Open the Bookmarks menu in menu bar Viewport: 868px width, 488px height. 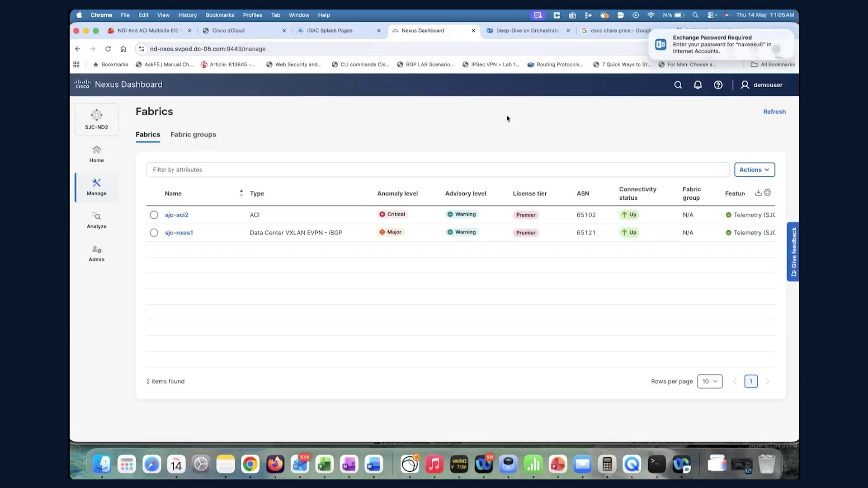[220, 15]
